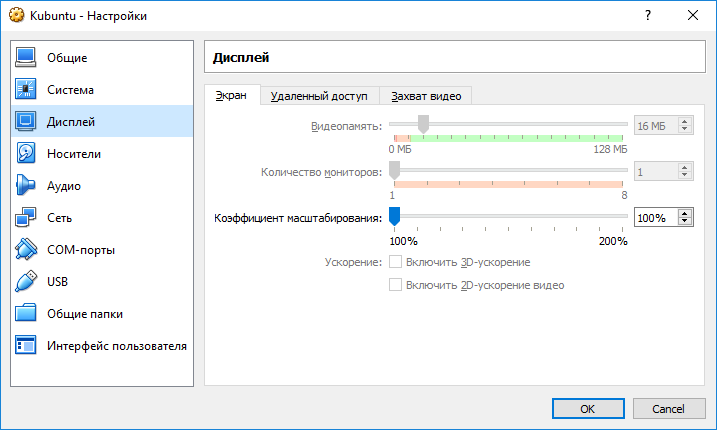This screenshot has height=430, width=717.
Task: Enable the 3D-ускорение checkbox
Action: click(x=395, y=262)
